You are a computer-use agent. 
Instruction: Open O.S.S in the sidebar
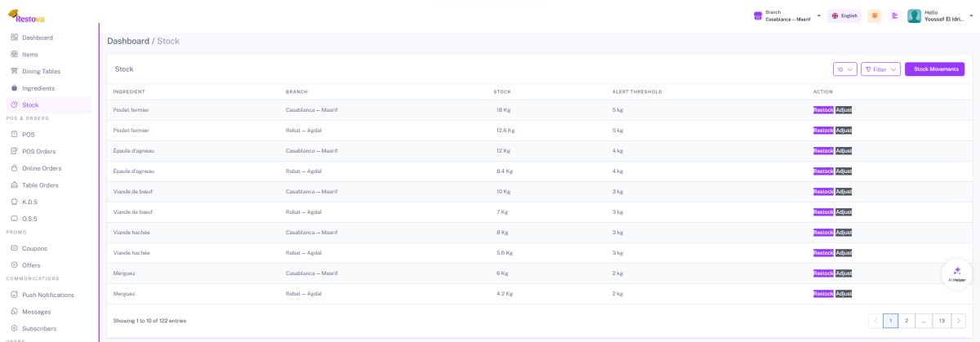pyautogui.click(x=48, y=219)
